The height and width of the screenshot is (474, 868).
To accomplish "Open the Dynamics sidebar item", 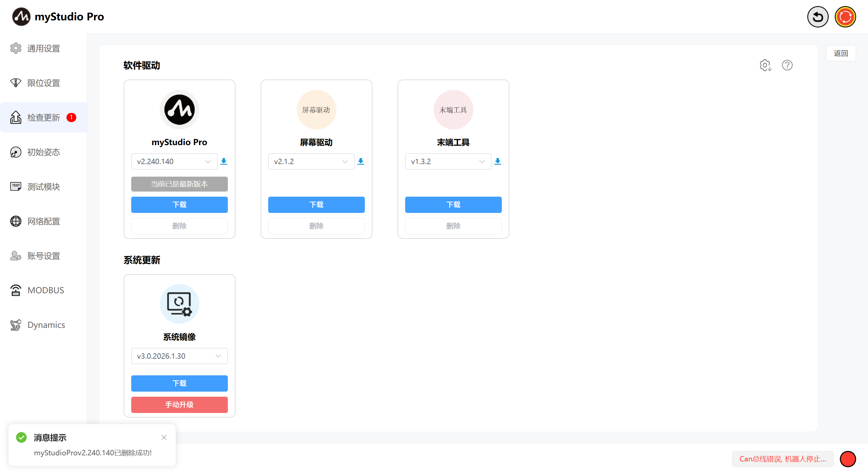I will [46, 325].
